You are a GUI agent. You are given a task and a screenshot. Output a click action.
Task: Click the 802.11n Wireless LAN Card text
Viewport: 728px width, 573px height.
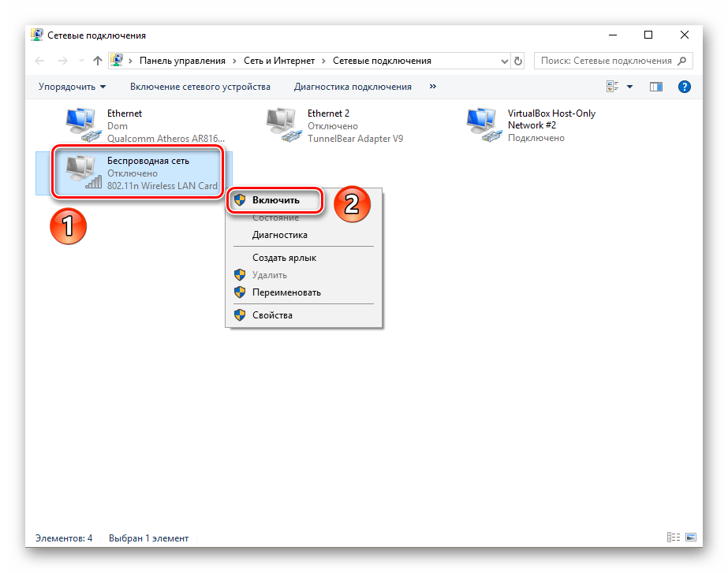162,185
